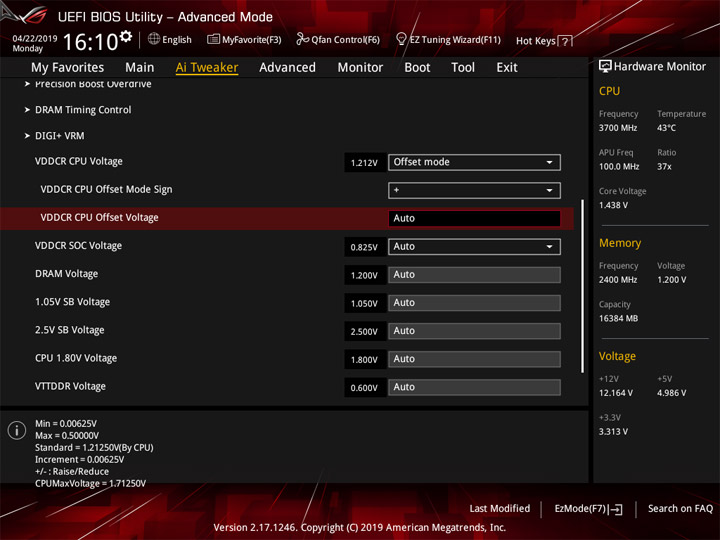Click the Qfan Control(F6) label

tap(345, 40)
